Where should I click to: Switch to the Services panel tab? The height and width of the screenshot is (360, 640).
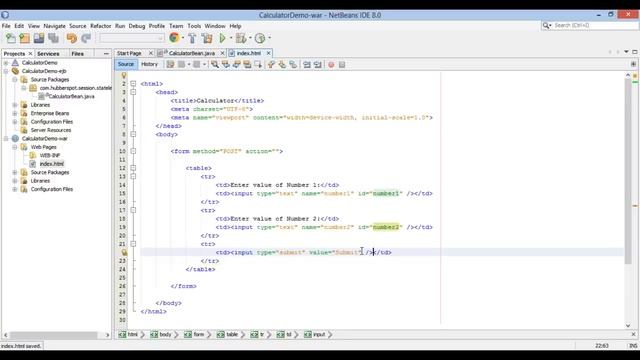pyautogui.click(x=48, y=53)
